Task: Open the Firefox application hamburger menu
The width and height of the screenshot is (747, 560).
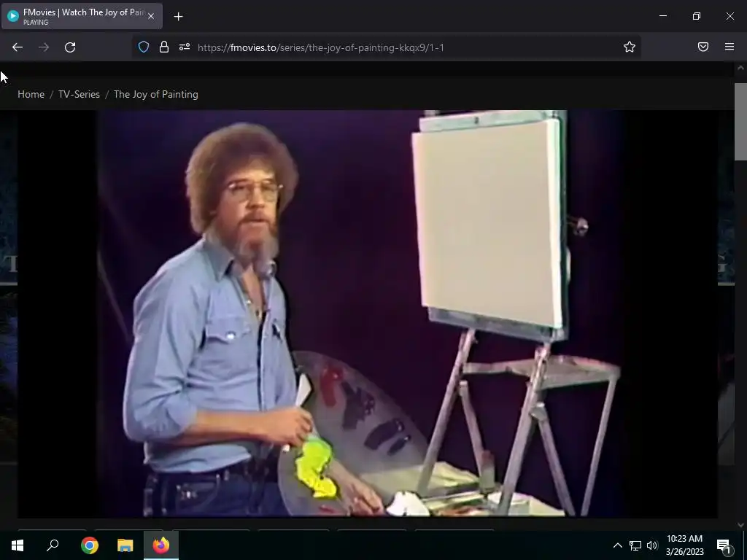Action: 729,47
